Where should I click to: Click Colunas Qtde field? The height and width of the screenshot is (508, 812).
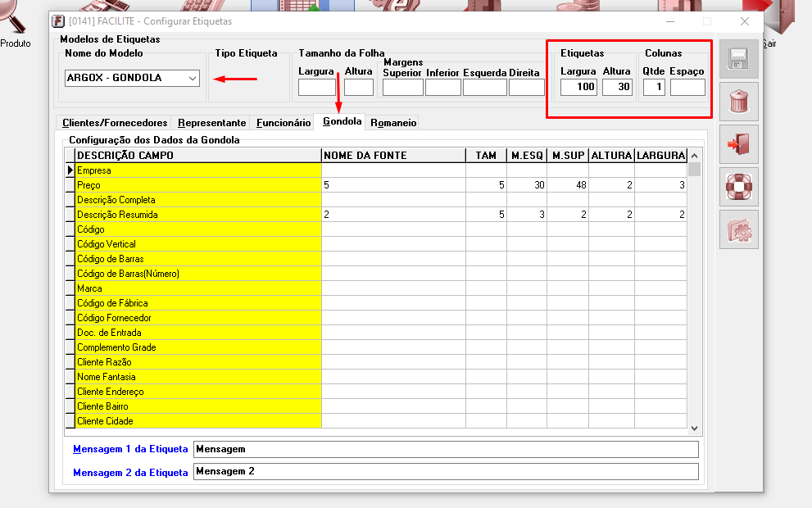coord(654,87)
